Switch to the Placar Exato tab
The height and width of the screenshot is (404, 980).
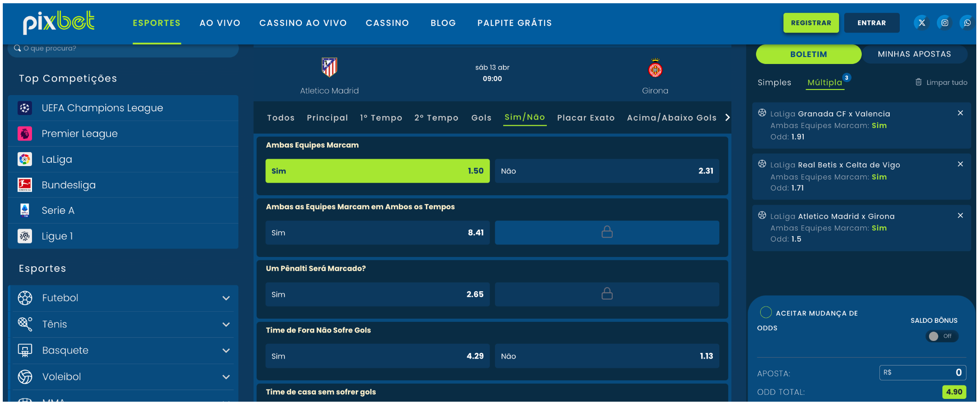coord(586,118)
